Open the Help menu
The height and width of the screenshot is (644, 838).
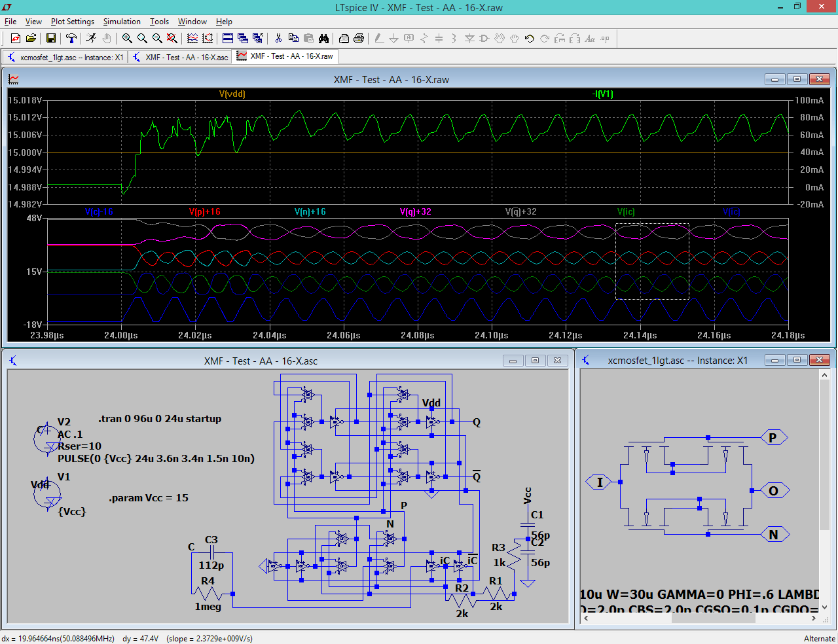click(224, 22)
